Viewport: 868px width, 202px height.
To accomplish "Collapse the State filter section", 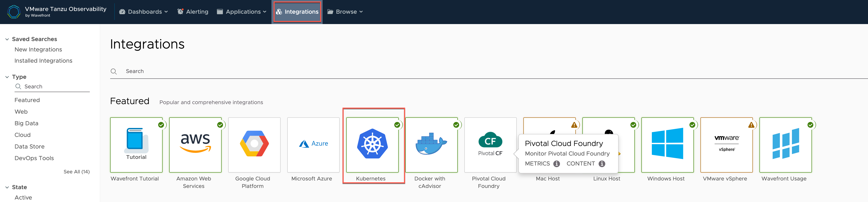I will (x=7, y=187).
